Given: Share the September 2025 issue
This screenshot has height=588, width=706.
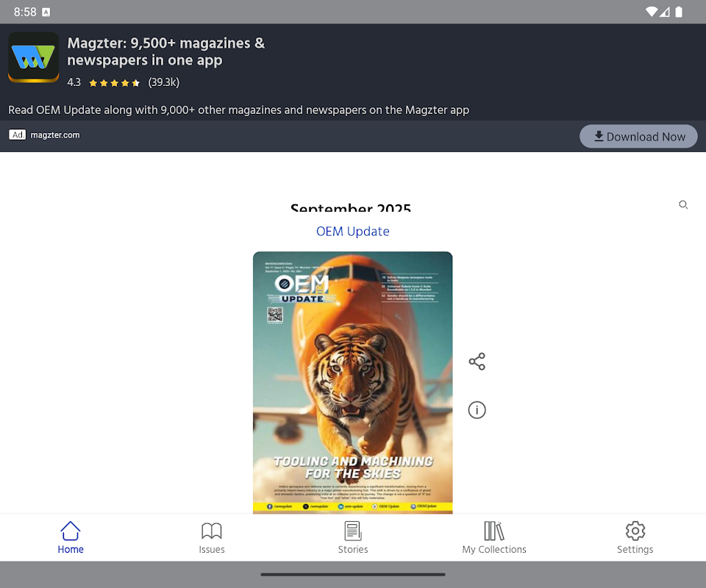Looking at the screenshot, I should (x=477, y=362).
